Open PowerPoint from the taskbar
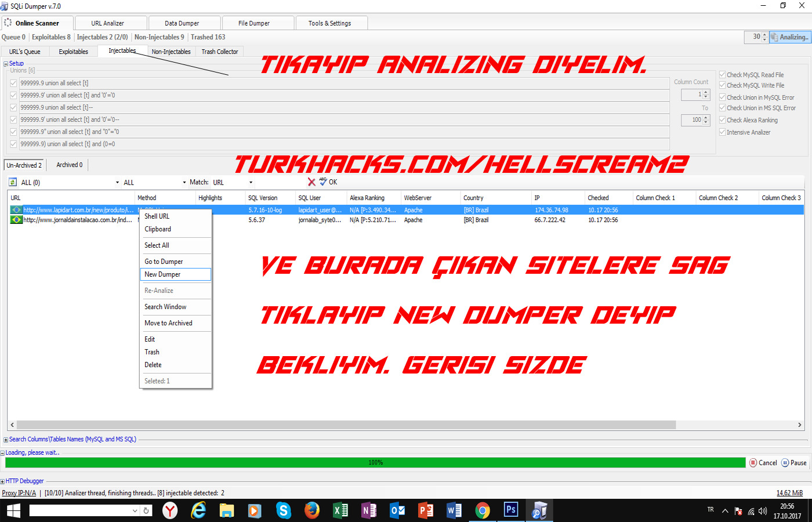812x522 pixels. 426,510
